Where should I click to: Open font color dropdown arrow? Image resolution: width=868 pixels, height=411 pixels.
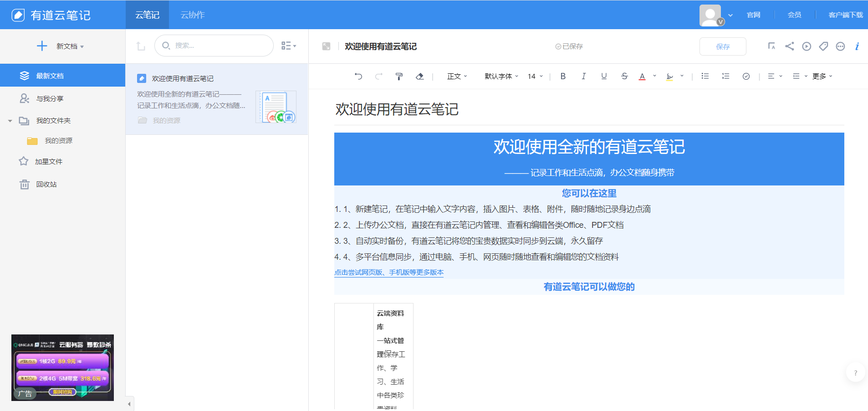654,76
